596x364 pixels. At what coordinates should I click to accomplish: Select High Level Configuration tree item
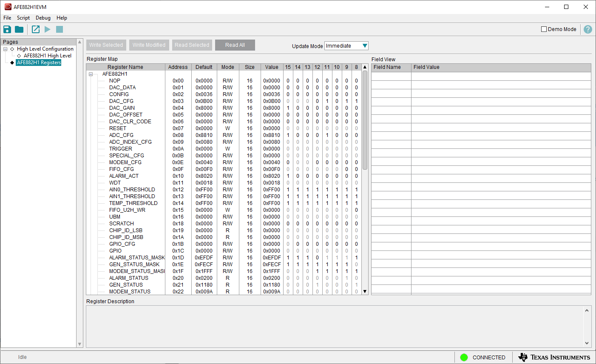point(45,49)
